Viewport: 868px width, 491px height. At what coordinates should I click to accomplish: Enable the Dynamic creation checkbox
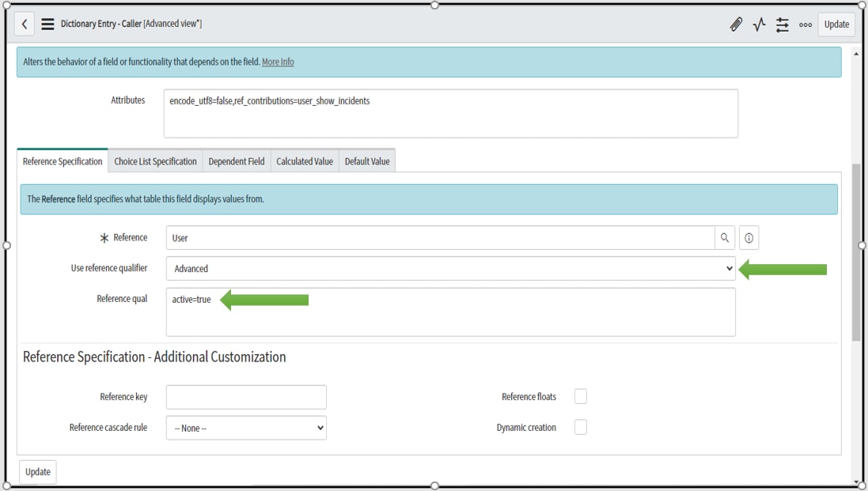[580, 427]
